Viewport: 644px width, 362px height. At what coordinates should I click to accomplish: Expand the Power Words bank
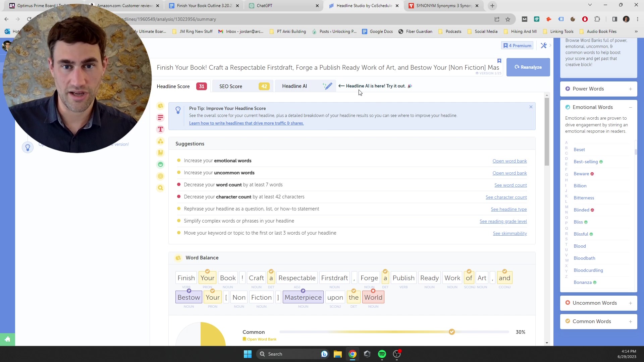(x=599, y=89)
